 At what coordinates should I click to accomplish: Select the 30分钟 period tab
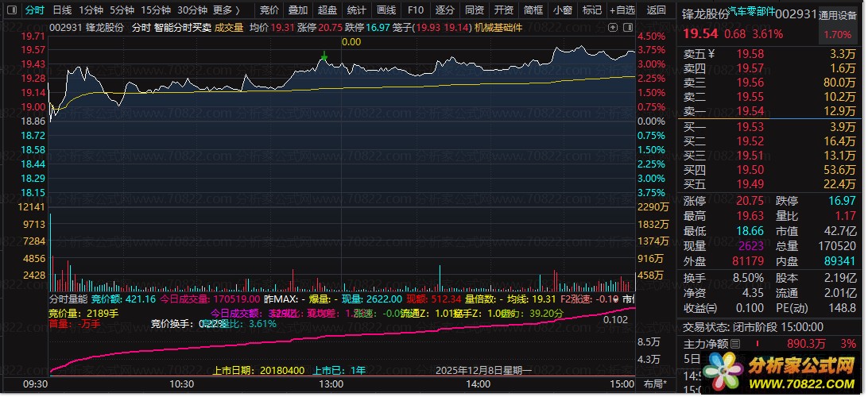pos(192,10)
